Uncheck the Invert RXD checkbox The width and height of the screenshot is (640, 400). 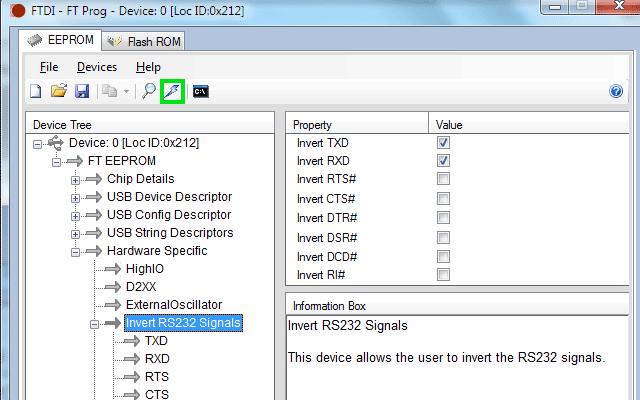443,161
